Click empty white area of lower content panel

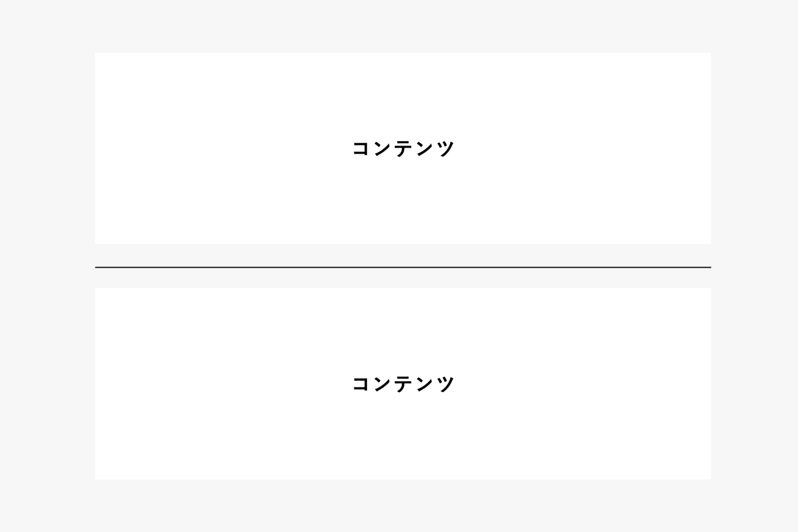[208, 436]
